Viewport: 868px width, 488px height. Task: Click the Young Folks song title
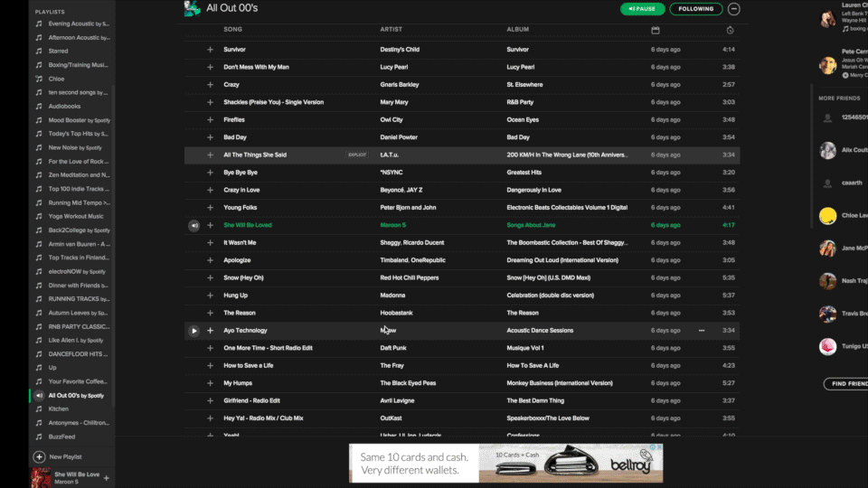(241, 208)
